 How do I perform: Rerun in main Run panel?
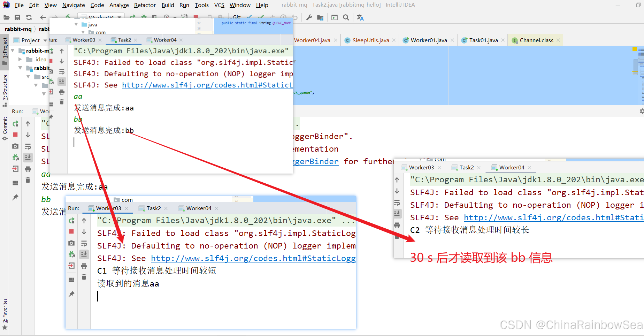coord(15,124)
